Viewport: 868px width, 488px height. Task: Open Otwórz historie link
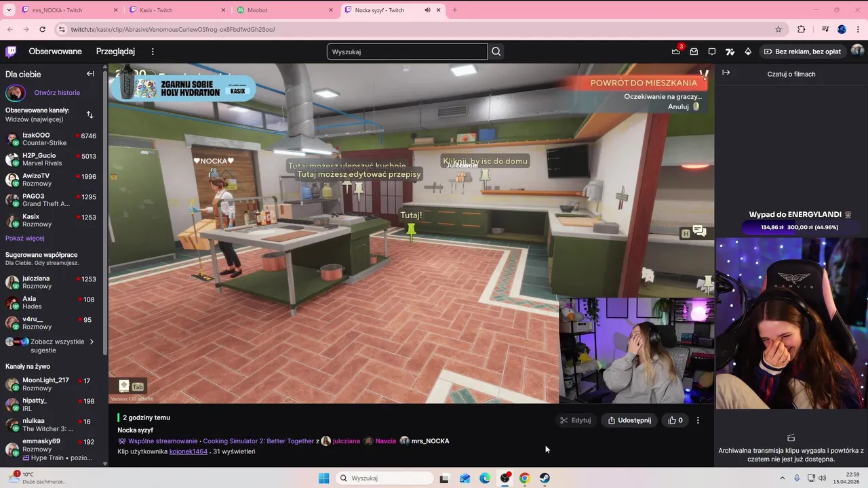(x=57, y=93)
